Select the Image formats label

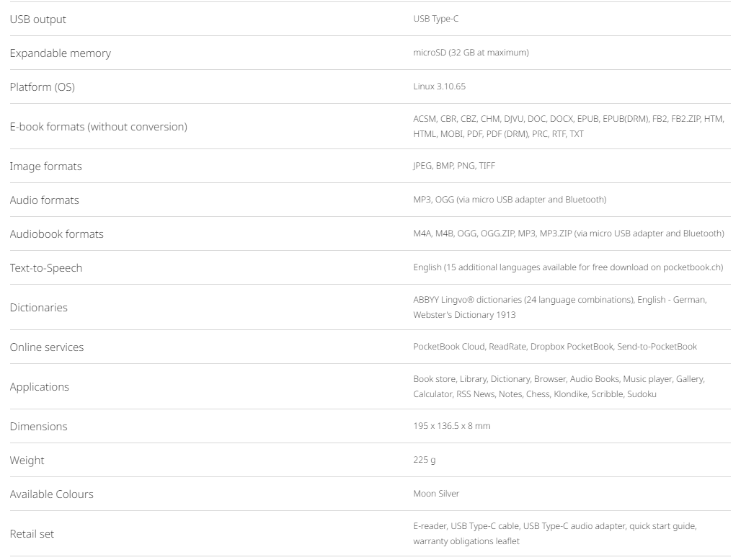point(45,166)
